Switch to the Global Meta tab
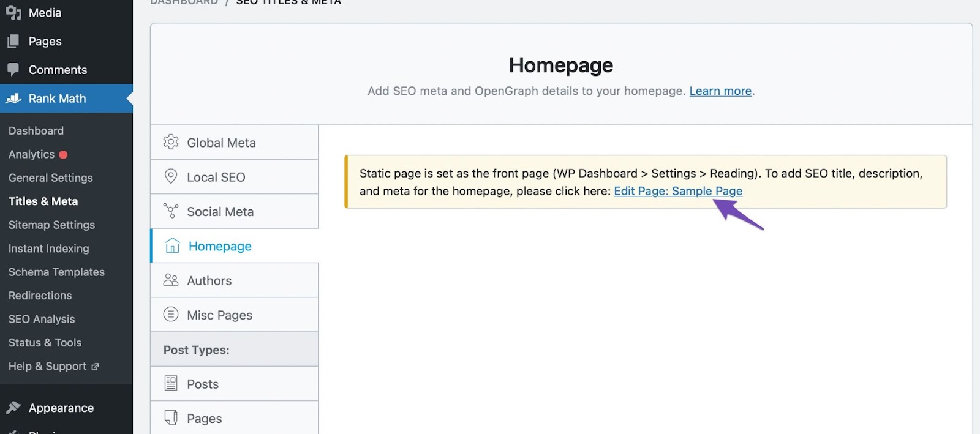 pyautogui.click(x=235, y=143)
